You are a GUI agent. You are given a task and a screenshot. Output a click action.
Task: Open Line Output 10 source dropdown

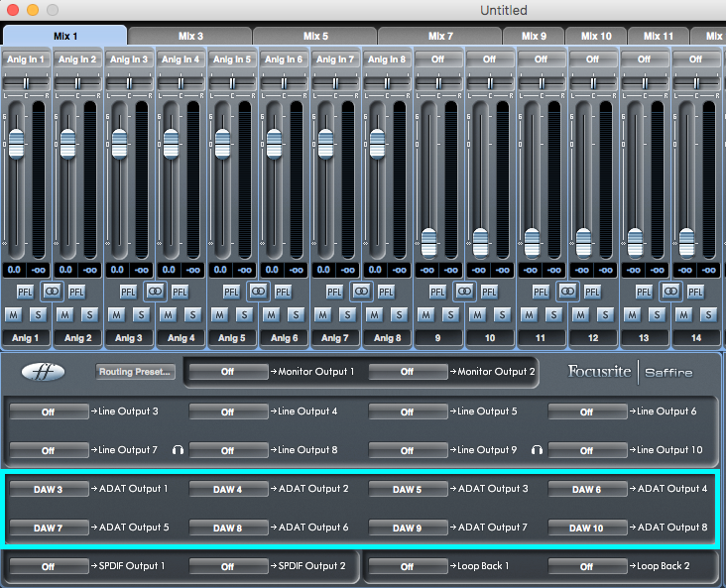tap(587, 450)
